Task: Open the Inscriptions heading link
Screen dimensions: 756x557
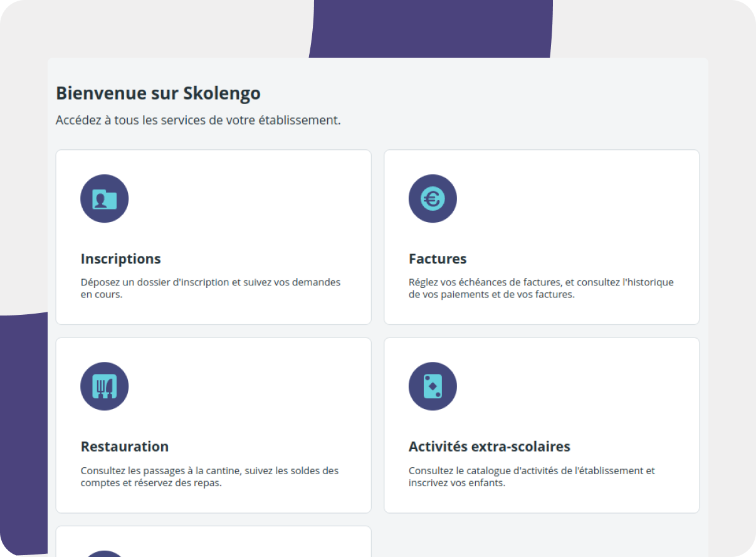Action: [121, 259]
